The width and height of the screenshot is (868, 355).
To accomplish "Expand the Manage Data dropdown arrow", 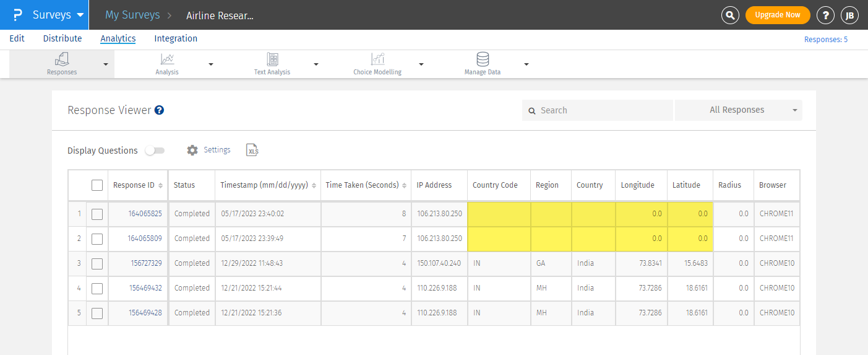I will click(526, 64).
